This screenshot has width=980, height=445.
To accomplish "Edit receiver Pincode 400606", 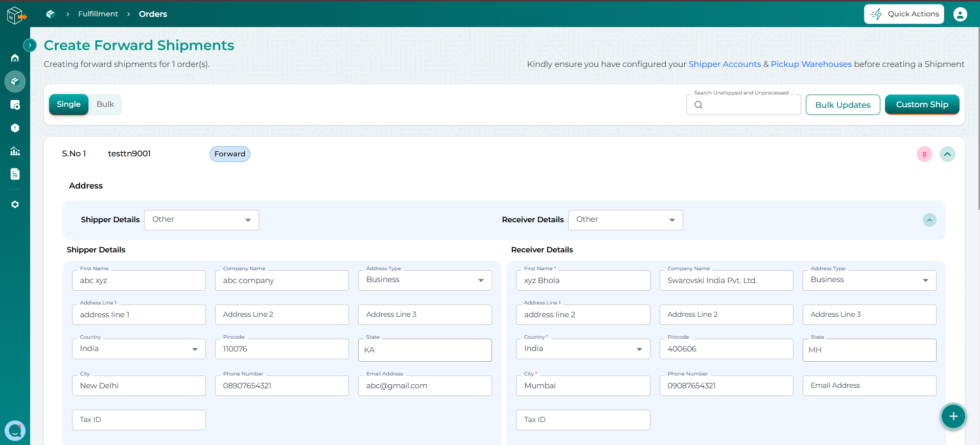I will 726,349.
